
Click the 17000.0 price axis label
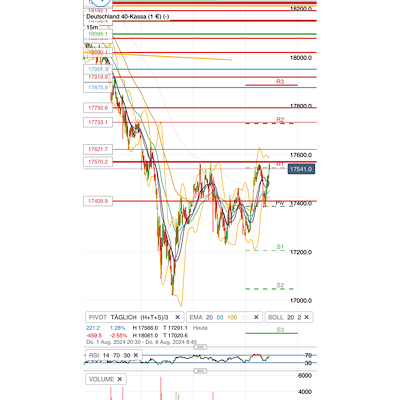[x=301, y=301]
